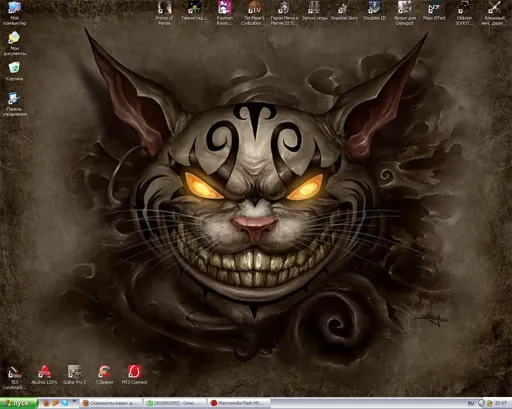Launch the Oblivion ЗОЛОТ... shortcut
Image resolution: width=512 pixels, height=409 pixels.
click(x=464, y=13)
